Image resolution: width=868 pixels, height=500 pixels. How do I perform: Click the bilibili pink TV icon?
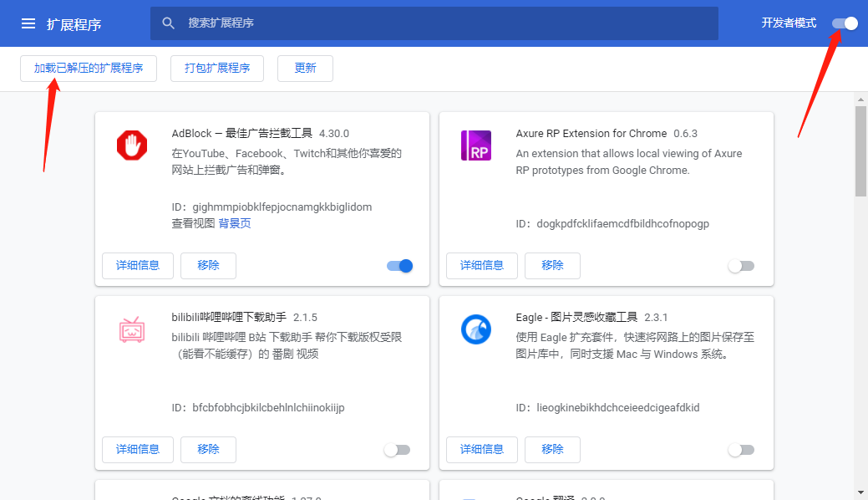coord(132,329)
